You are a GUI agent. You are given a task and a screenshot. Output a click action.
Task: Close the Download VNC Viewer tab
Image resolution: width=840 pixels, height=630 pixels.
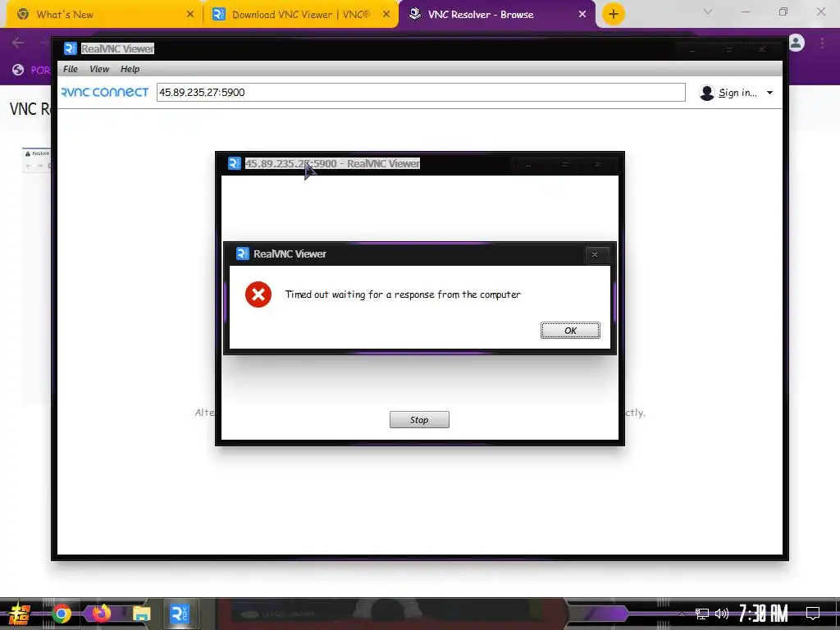386,15
